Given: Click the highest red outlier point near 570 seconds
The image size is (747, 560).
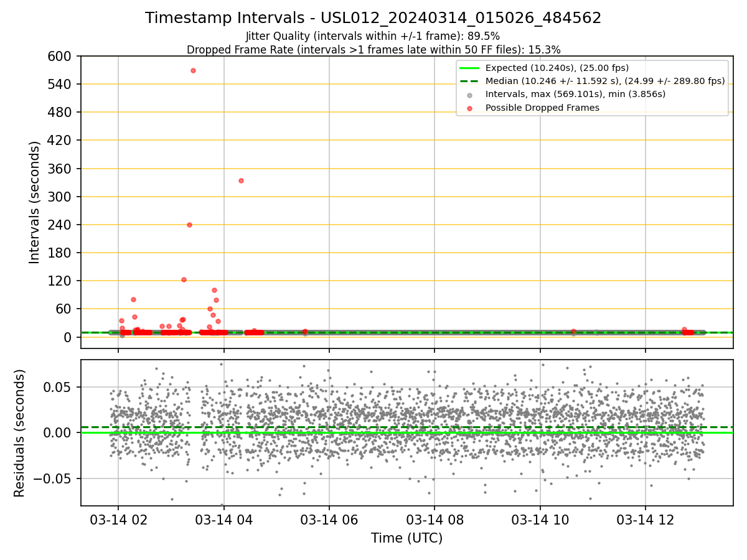Looking at the screenshot, I should pyautogui.click(x=193, y=70).
